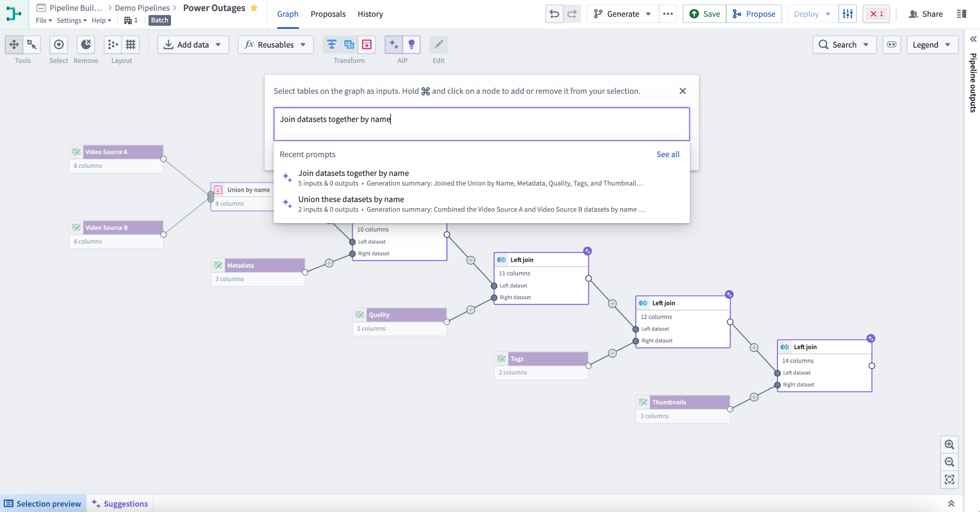Toggle the Suggestions panel tab
The image size is (980, 512).
120,504
